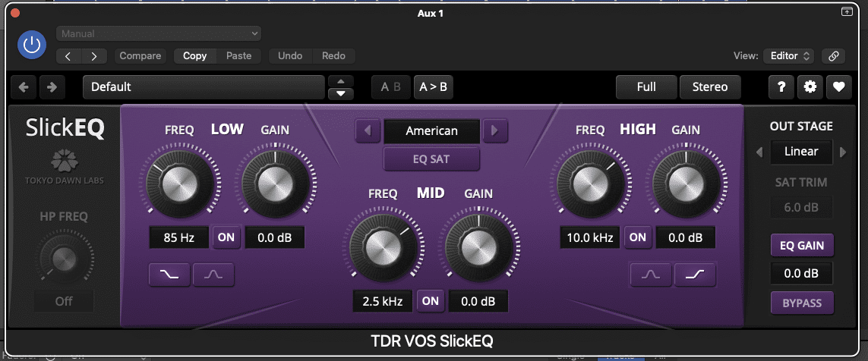This screenshot has width=868, height=361.
Task: Open the Linear output stage selector
Action: [x=802, y=152]
